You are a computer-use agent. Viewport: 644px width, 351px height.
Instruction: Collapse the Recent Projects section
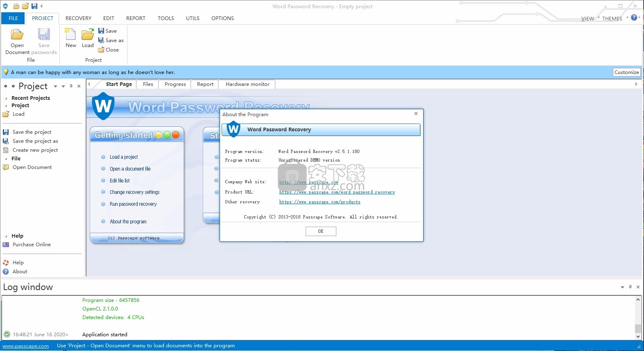[x=6, y=98]
